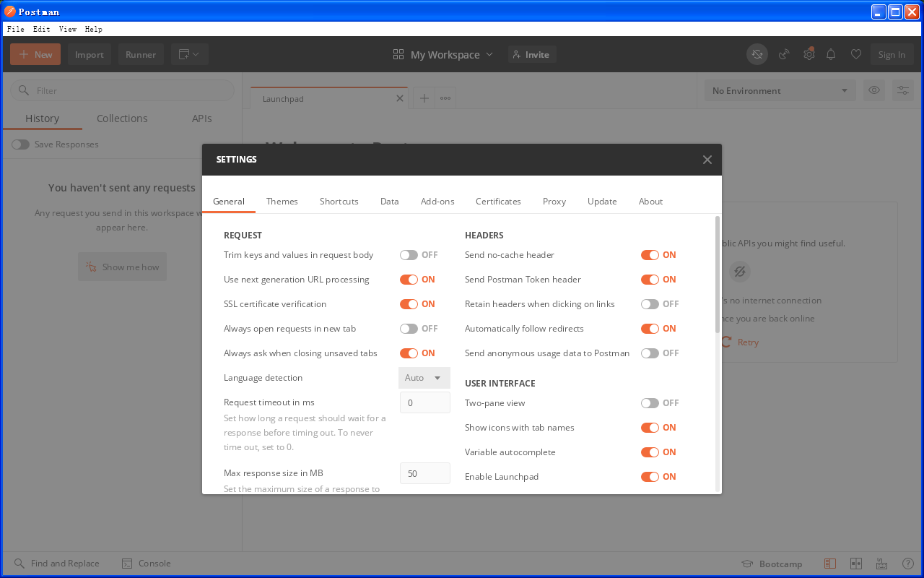Click the sync status icon in header

coord(757,54)
